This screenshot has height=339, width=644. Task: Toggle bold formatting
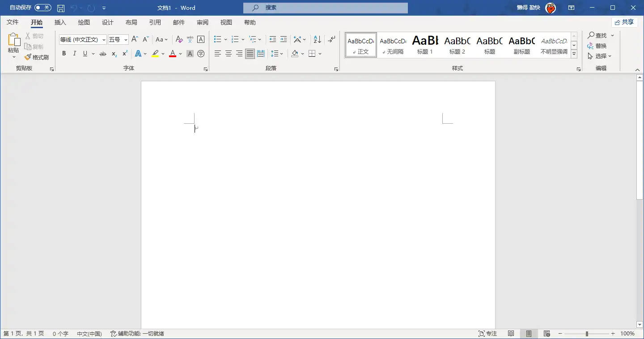pos(64,54)
